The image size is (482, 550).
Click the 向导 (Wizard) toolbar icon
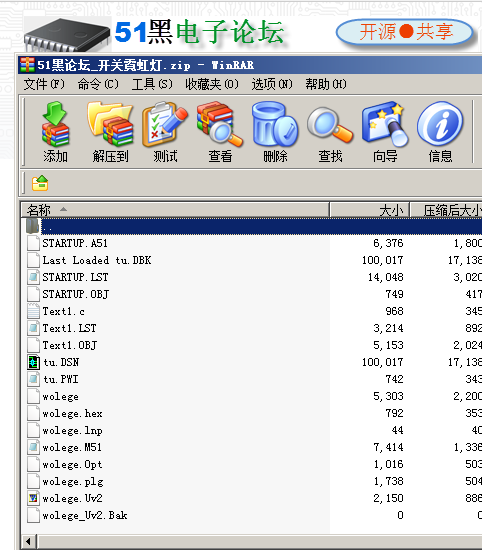pyautogui.click(x=385, y=132)
